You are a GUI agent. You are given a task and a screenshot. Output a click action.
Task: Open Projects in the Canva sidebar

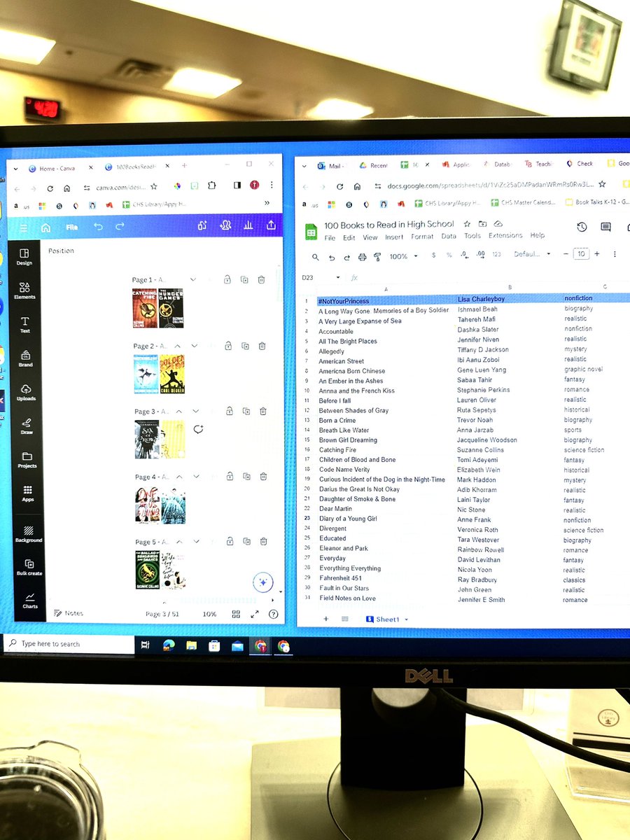click(x=27, y=460)
